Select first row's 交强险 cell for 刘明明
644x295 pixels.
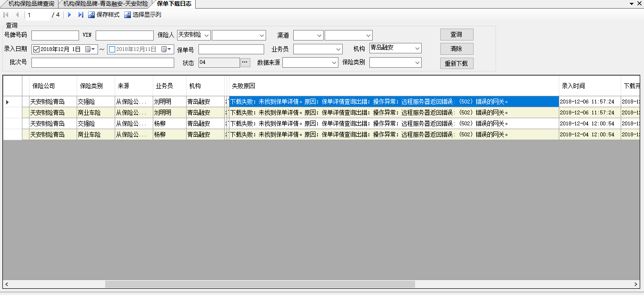click(96, 102)
